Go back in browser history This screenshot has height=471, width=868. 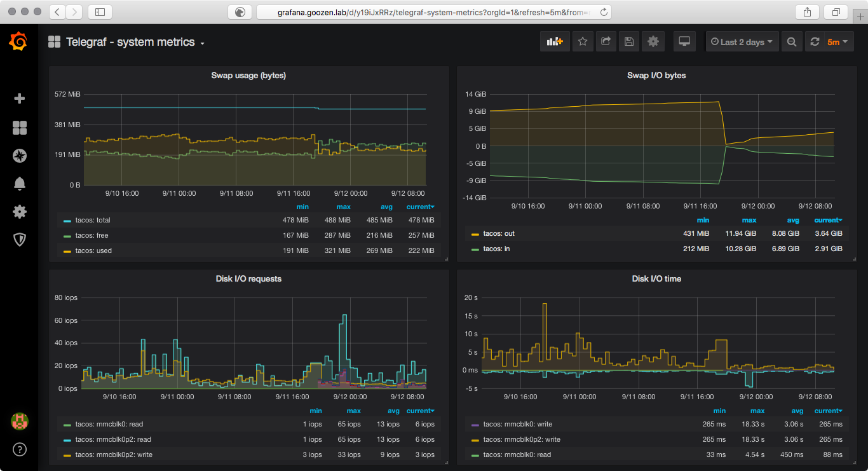(x=57, y=11)
